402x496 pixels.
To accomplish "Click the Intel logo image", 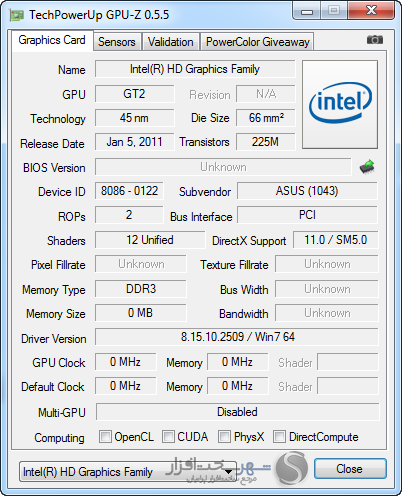I will [340, 104].
